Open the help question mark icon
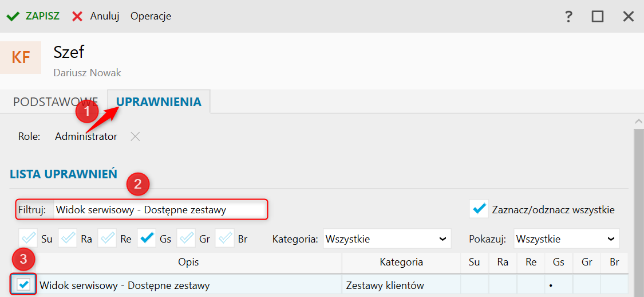 point(568,17)
